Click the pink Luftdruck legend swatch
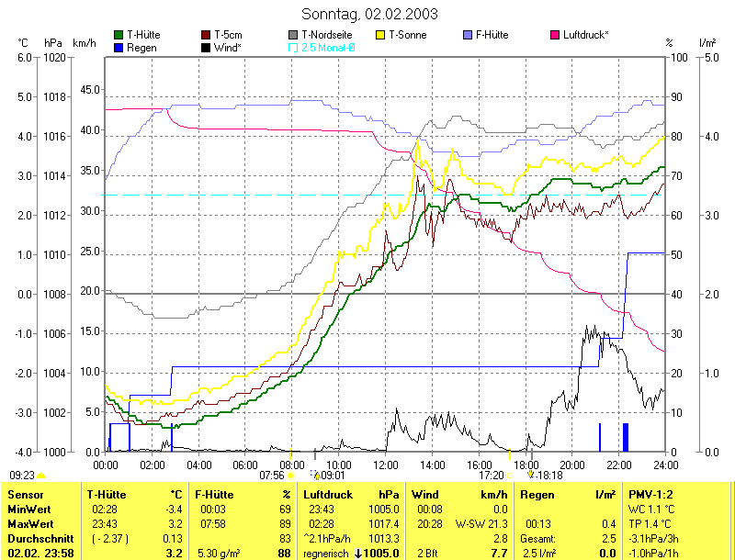The height and width of the screenshot is (560, 735). [556, 35]
